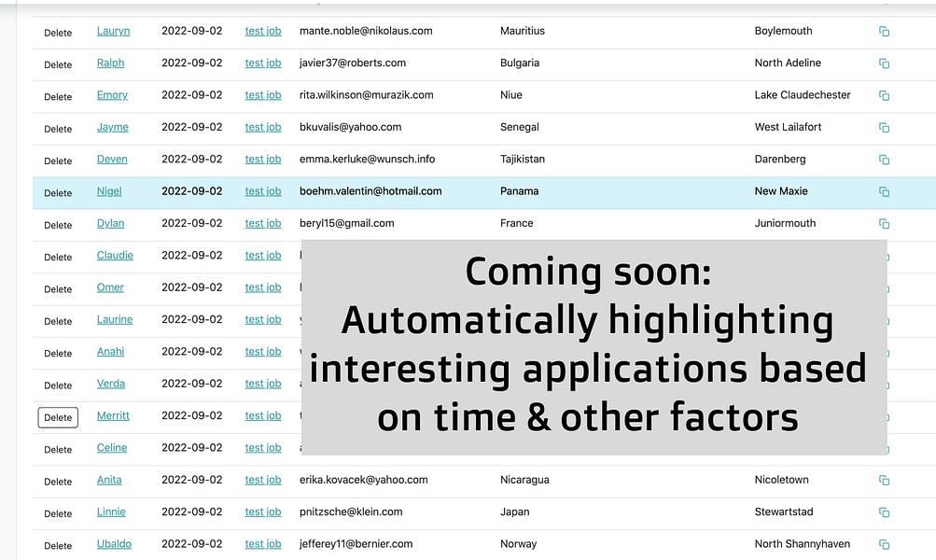Delete Dylan's application
The width and height of the screenshot is (936, 560).
(58, 225)
